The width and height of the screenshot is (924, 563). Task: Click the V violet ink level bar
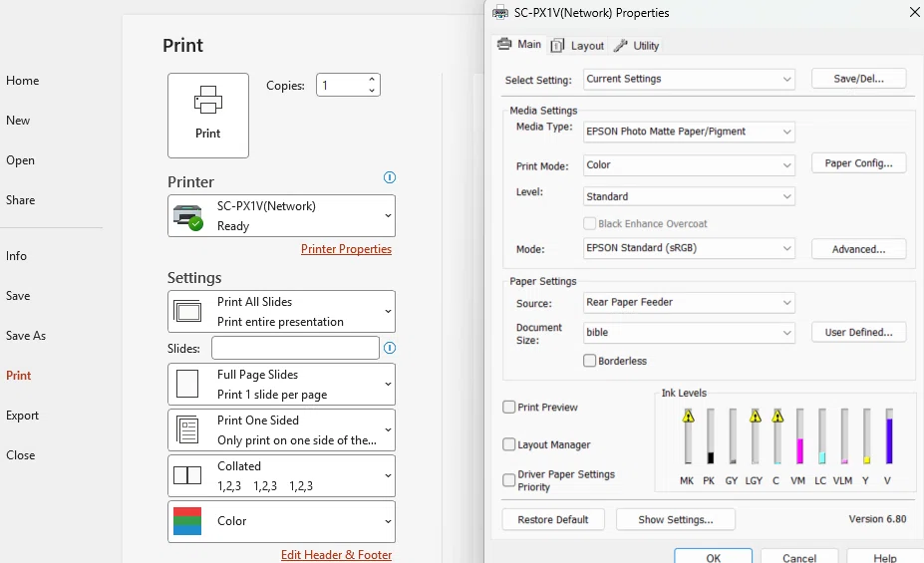click(x=889, y=436)
